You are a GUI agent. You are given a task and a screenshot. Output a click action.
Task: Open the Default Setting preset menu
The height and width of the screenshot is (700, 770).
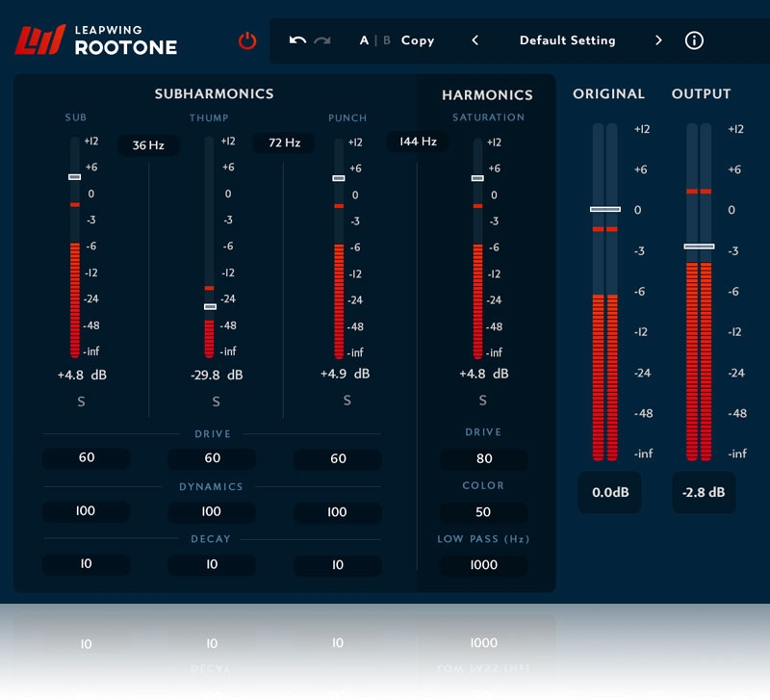pyautogui.click(x=567, y=40)
